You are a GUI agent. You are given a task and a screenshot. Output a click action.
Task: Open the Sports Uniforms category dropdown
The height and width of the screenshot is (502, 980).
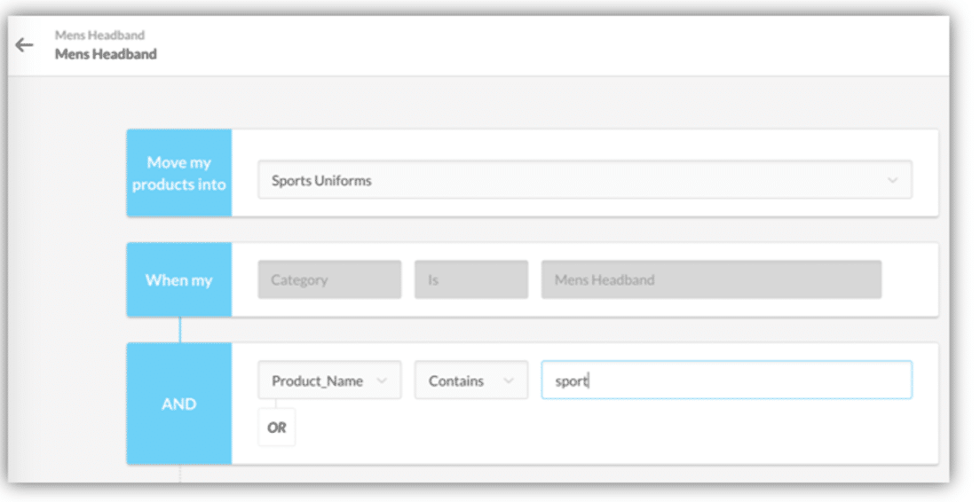pos(584,180)
